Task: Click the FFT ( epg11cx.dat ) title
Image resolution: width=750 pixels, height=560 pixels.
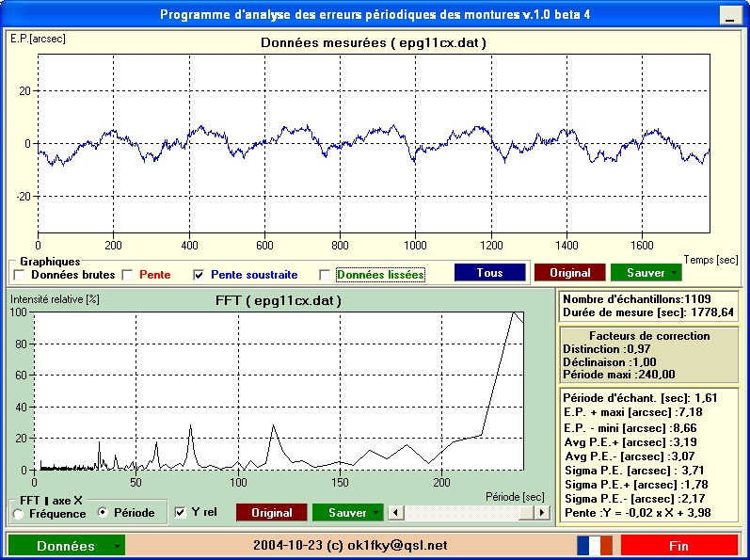Action: (279, 301)
